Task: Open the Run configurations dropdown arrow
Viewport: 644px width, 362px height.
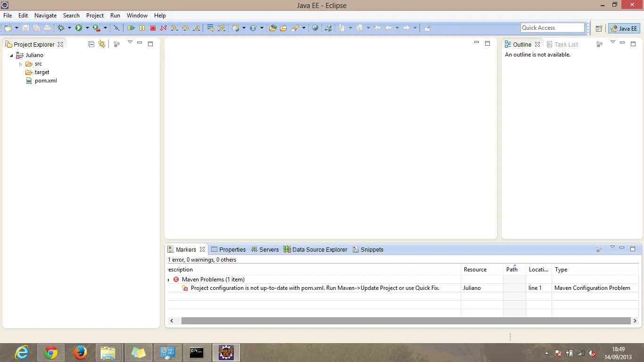Action: click(x=87, y=28)
